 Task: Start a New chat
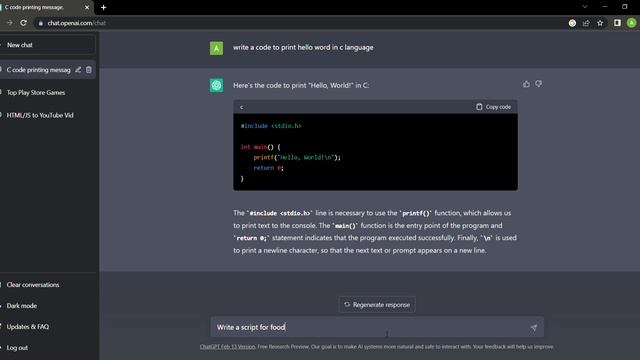coord(47,45)
